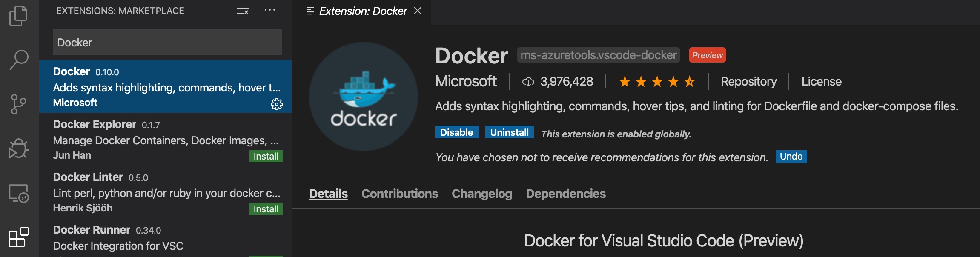This screenshot has width=980, height=257.
Task: Open the Changelog tab
Action: [x=481, y=194]
